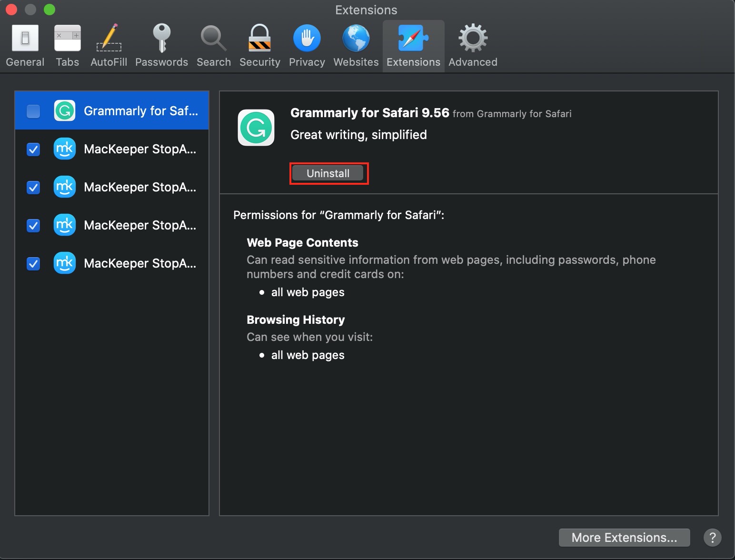Open the Advanced gear preferences pane
Screen dimensions: 735x560
[473, 46]
